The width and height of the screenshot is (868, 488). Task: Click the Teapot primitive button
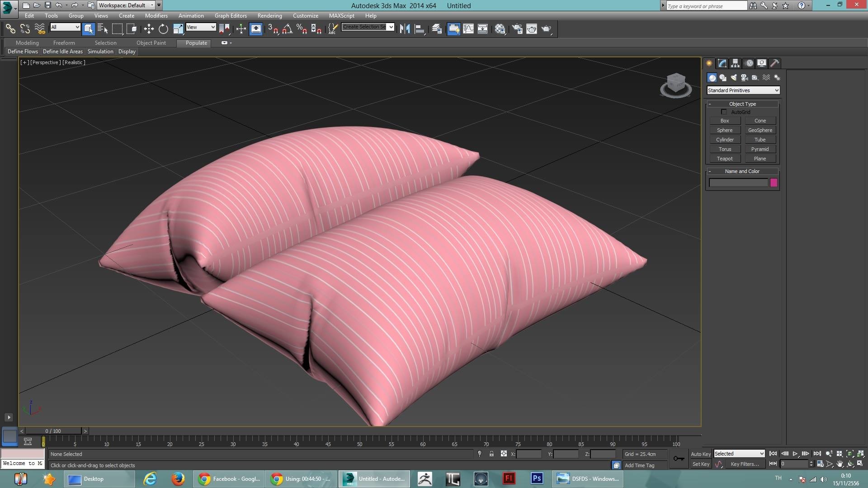pos(725,159)
